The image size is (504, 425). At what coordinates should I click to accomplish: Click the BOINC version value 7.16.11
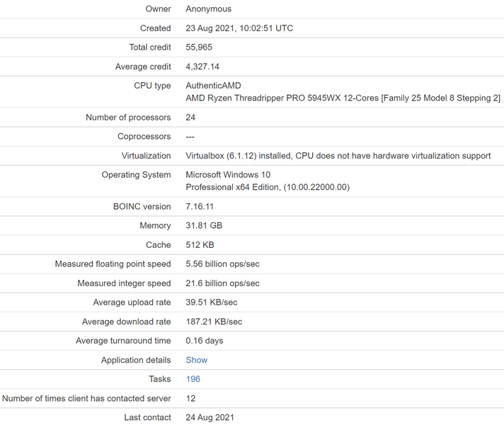(200, 207)
